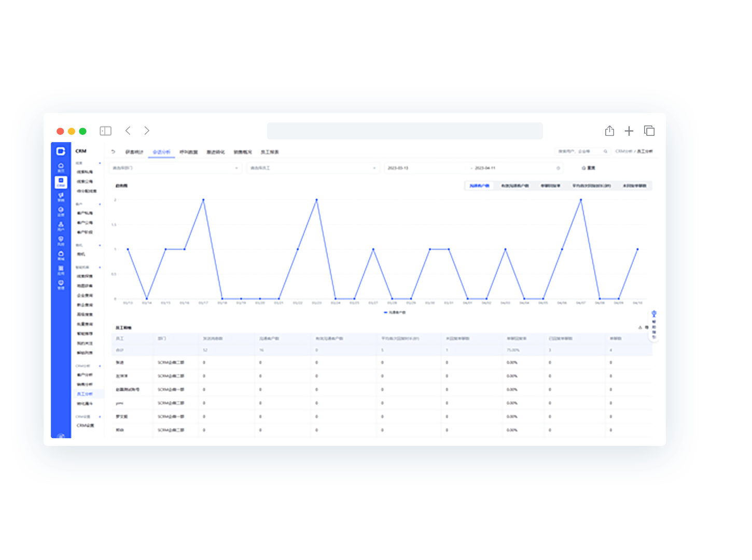The width and height of the screenshot is (752, 560).
Task: Switch chart to the last metric button
Action: 635,186
